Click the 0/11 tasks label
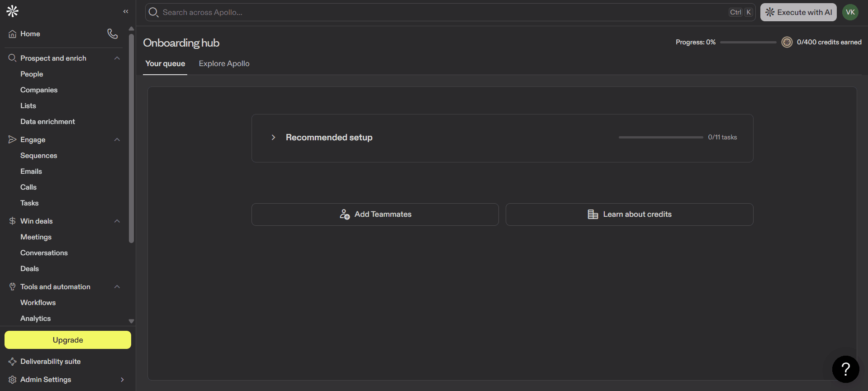Image resolution: width=868 pixels, height=391 pixels. point(722,137)
